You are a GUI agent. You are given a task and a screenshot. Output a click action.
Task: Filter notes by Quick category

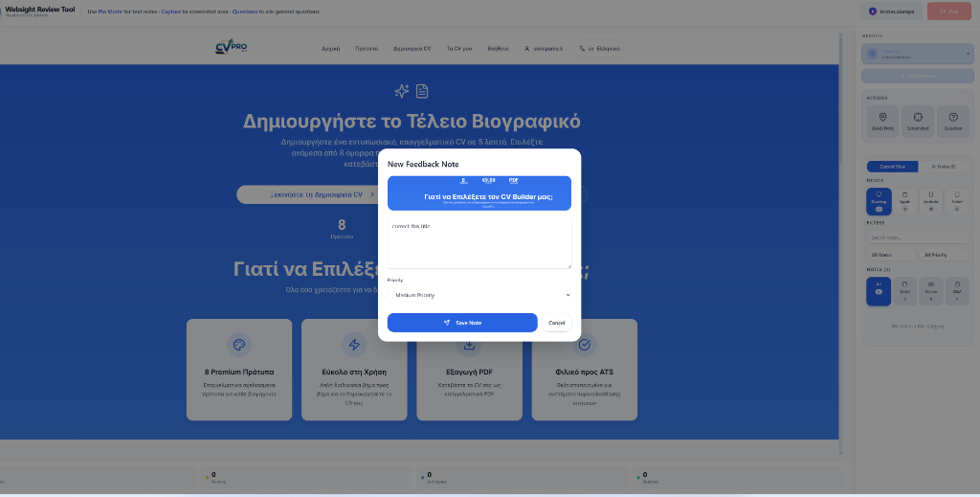(x=905, y=291)
